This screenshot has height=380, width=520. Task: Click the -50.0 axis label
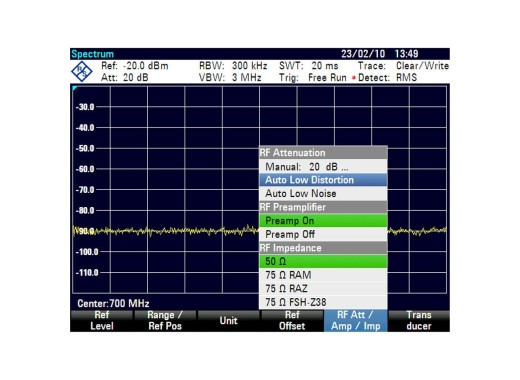click(85, 148)
